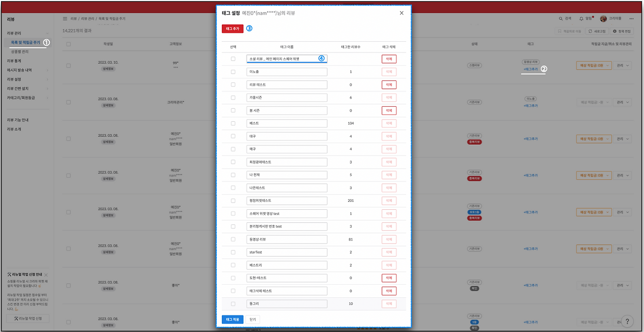The height and width of the screenshot is (332, 644).
Task: Check the box for 미노출 tag
Action: click(x=233, y=72)
